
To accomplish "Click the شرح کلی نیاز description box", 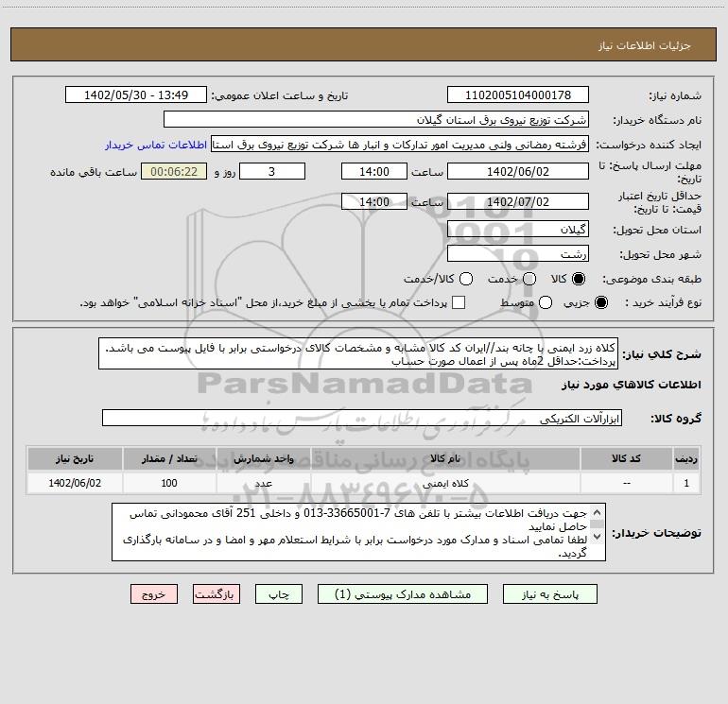I will click(358, 354).
